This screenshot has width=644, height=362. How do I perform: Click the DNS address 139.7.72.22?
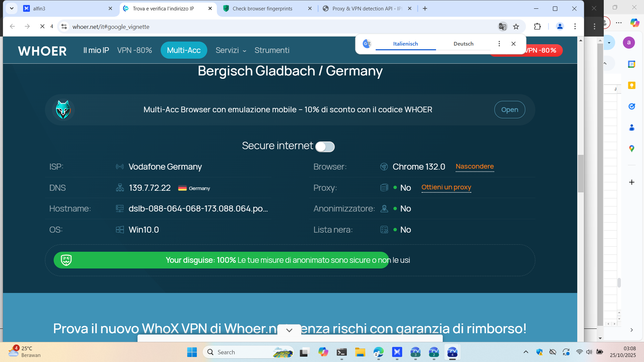click(150, 188)
